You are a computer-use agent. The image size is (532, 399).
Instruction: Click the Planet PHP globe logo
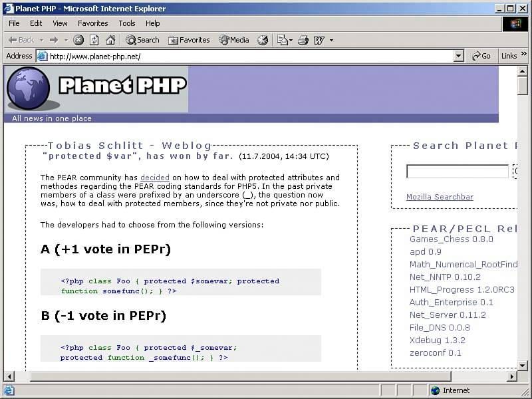coord(28,88)
